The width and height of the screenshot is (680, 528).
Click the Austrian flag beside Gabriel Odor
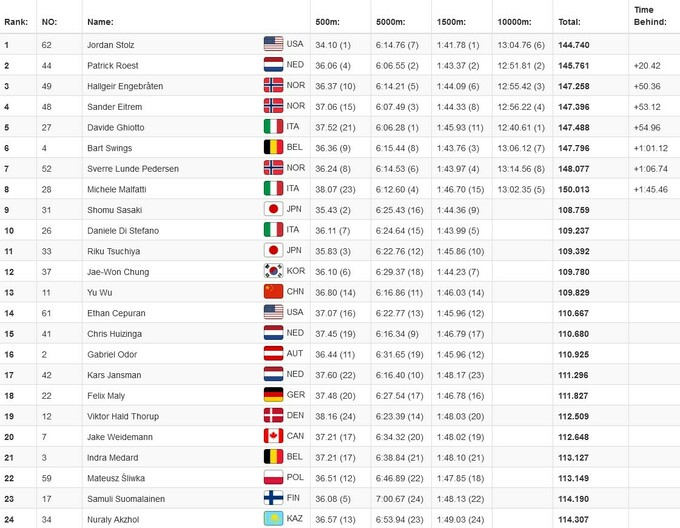pyautogui.click(x=273, y=354)
